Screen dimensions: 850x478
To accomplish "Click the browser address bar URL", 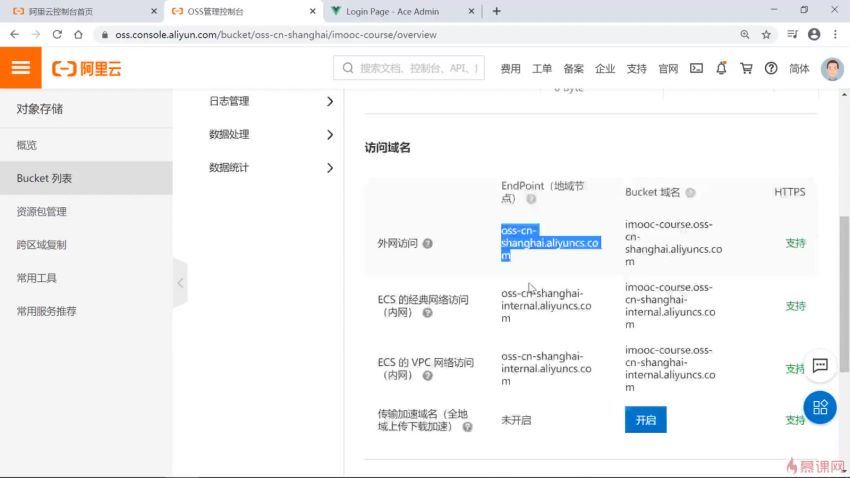I will 275,35.
